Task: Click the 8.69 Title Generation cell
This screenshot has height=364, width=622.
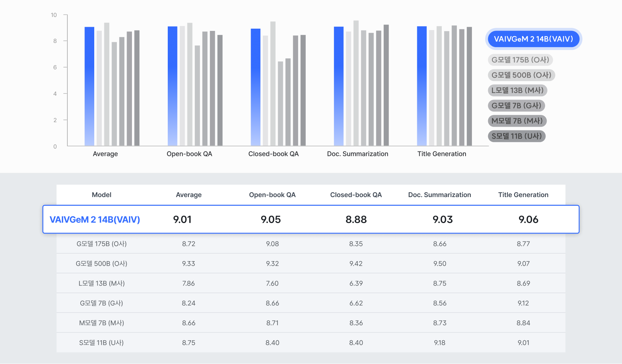Action: (523, 283)
